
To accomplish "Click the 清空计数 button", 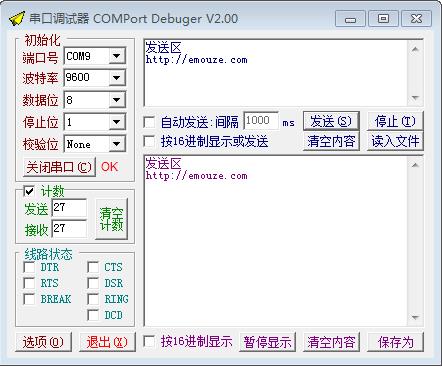I will pyautogui.click(x=111, y=219).
